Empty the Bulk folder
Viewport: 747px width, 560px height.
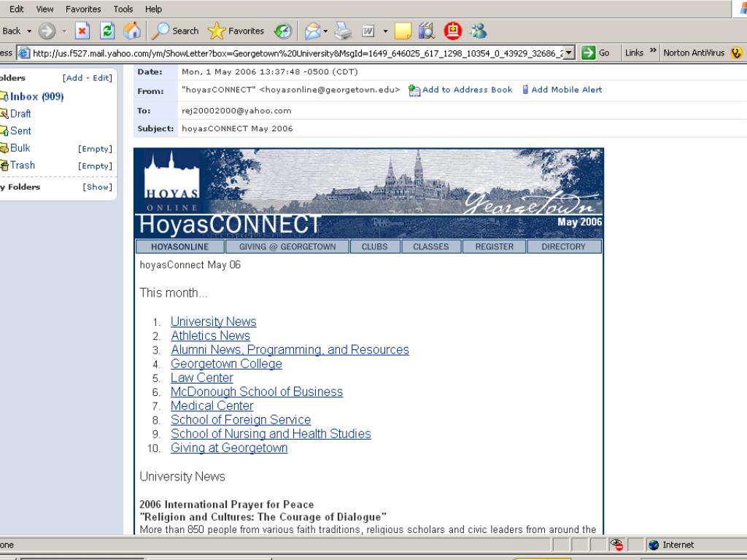coord(96,149)
